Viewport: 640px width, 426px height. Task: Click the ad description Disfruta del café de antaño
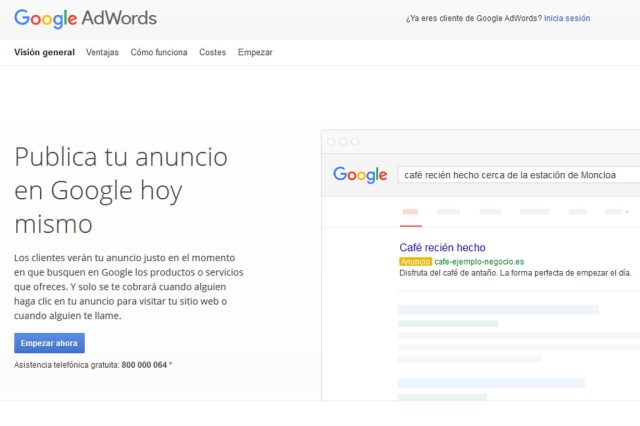[x=515, y=273]
